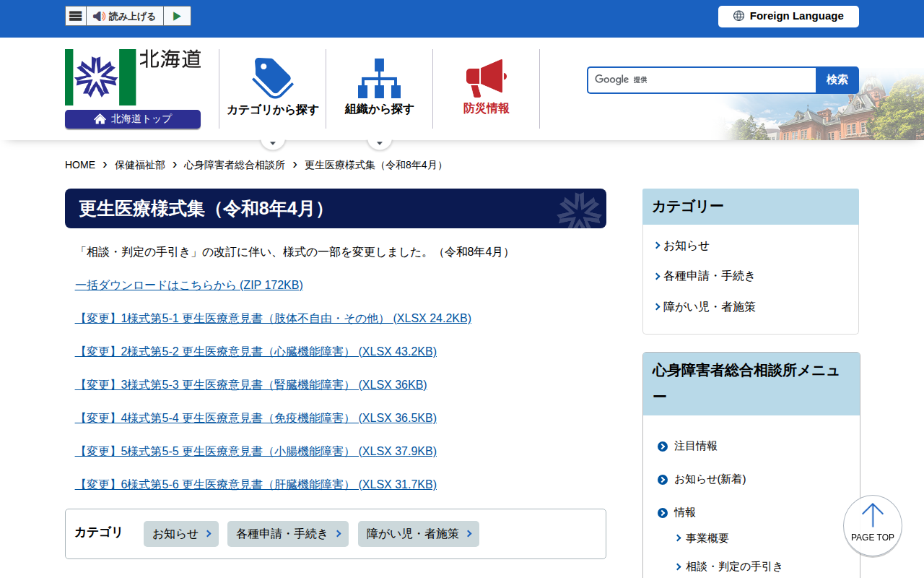Open カテゴリから探す tag icon menu

(x=272, y=88)
